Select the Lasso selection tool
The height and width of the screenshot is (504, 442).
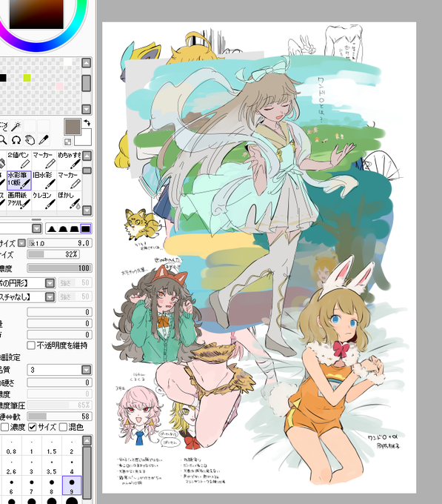[x=3, y=126]
